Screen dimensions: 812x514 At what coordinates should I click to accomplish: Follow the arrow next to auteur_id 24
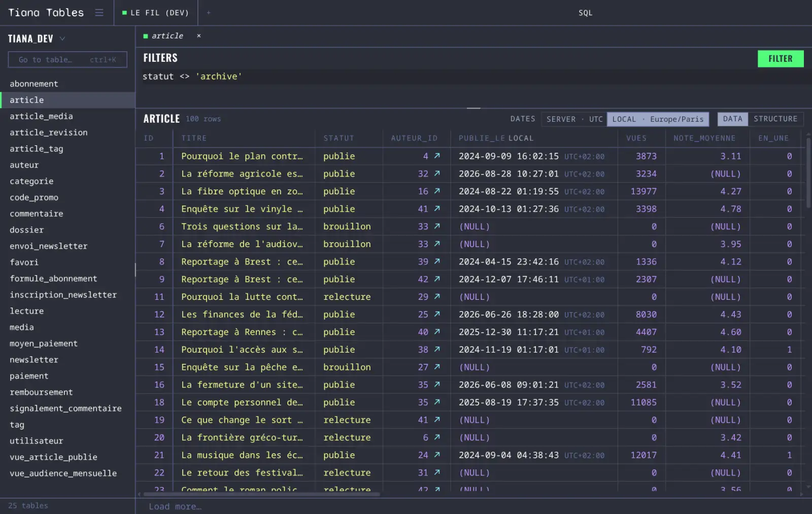[437, 455]
